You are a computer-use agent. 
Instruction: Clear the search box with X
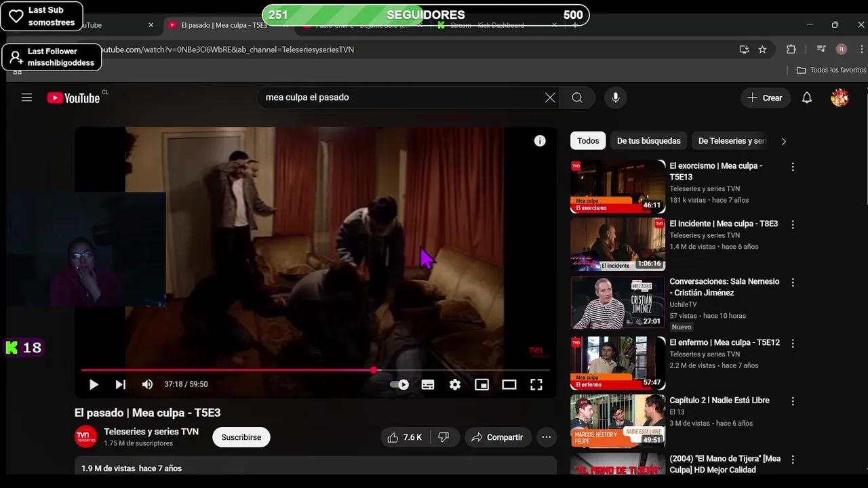click(x=550, y=98)
